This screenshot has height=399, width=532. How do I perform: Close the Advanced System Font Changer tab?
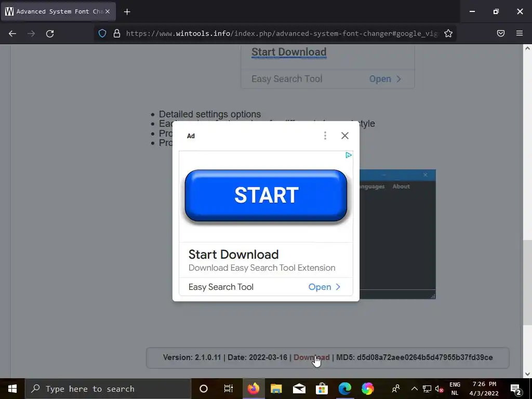[x=107, y=11]
